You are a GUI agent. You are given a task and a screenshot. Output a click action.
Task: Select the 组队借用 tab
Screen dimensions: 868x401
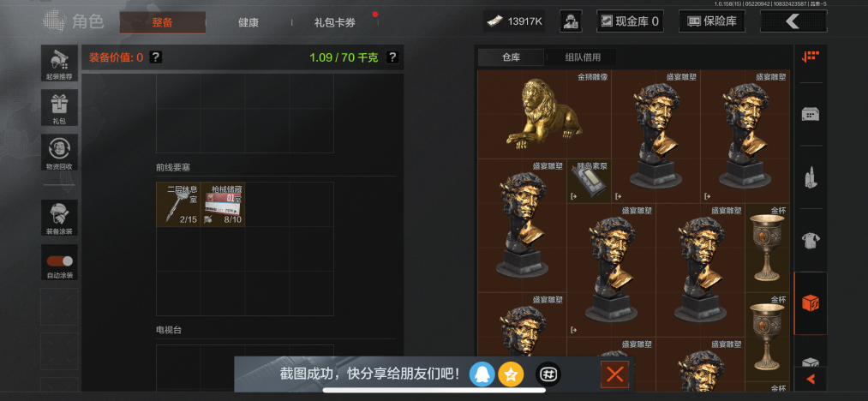583,57
